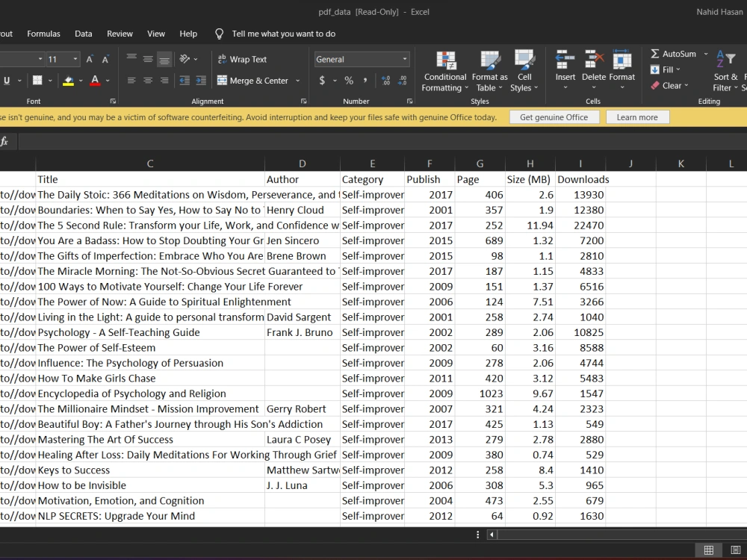Open the Number Format dropdown showing General
Screen dimensions: 747x560
pyautogui.click(x=362, y=59)
